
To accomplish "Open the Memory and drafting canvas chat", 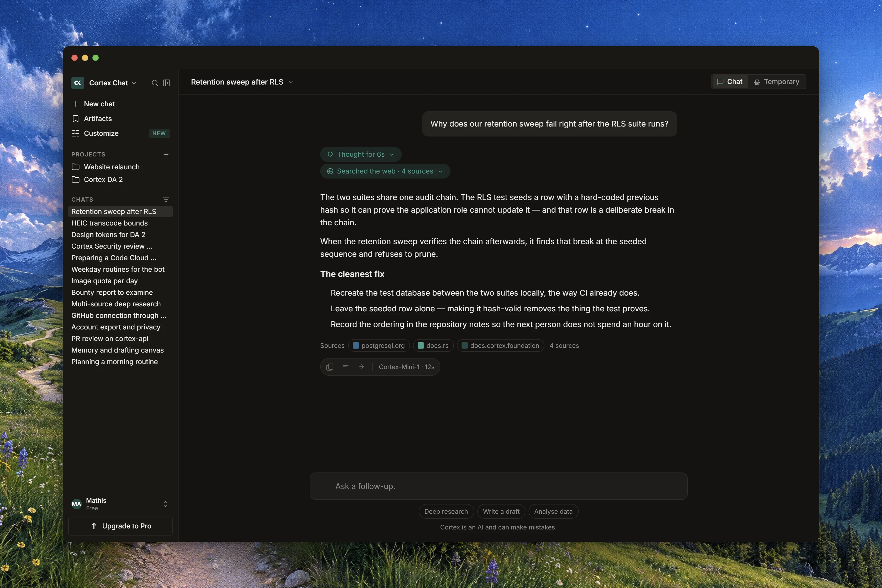I will point(120,350).
